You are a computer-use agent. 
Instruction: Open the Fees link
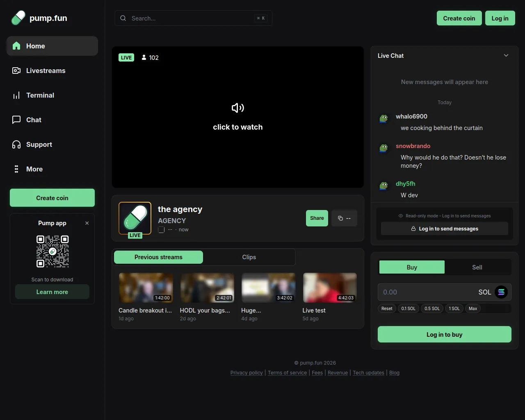point(317,373)
